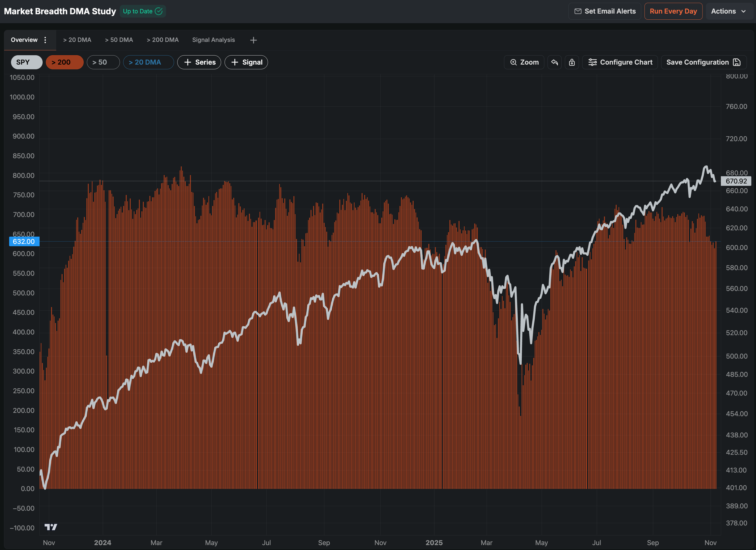Click the lock chart icon

pyautogui.click(x=572, y=62)
